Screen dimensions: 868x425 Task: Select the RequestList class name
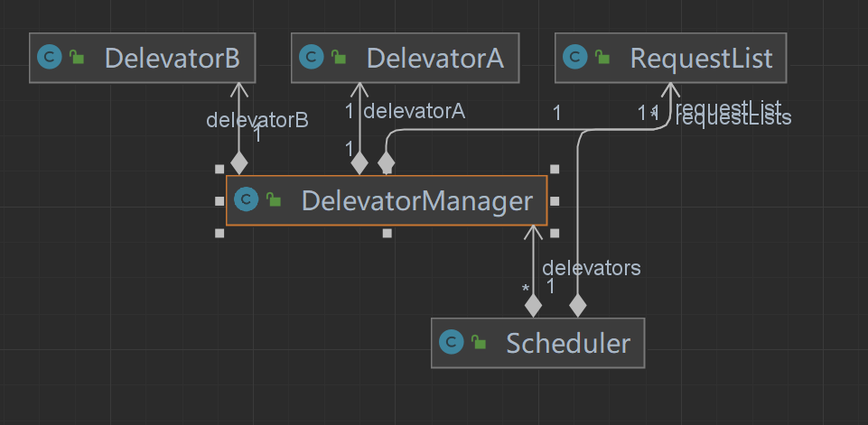pos(701,59)
